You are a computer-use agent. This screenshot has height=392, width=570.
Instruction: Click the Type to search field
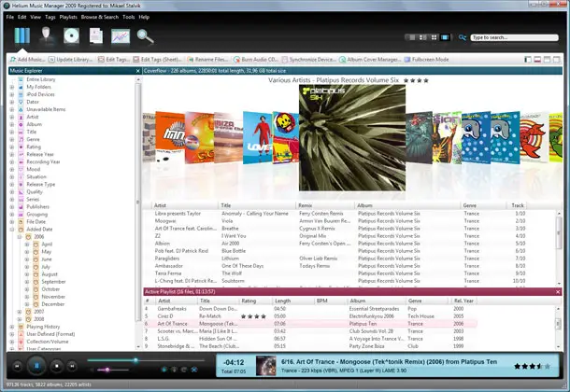point(514,37)
